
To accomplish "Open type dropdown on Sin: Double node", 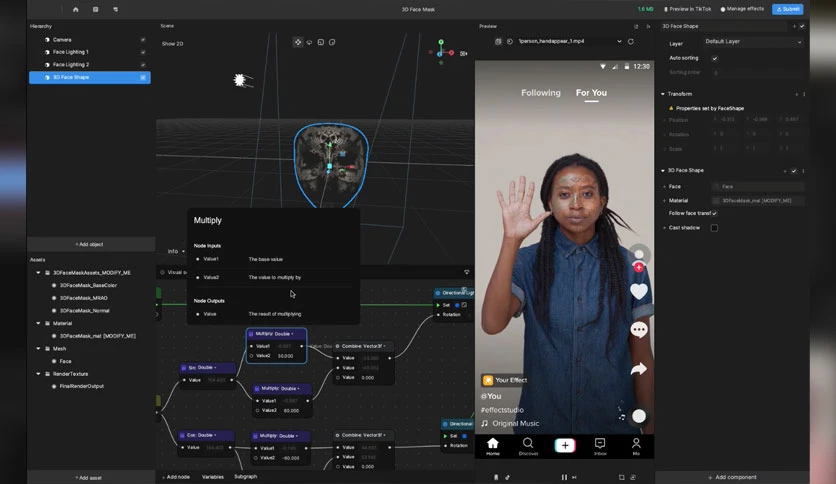I will coord(215,367).
